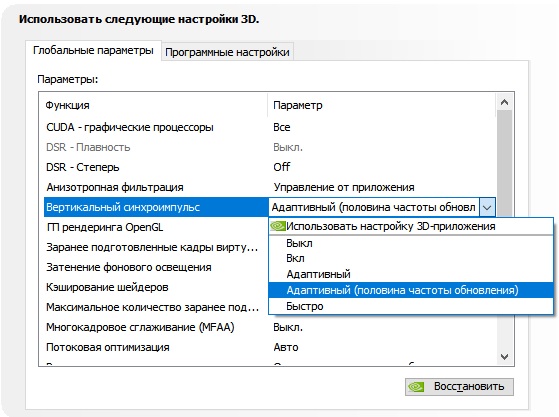Click the Все value for CUDA
The width and height of the screenshot is (559, 417).
[282, 127]
